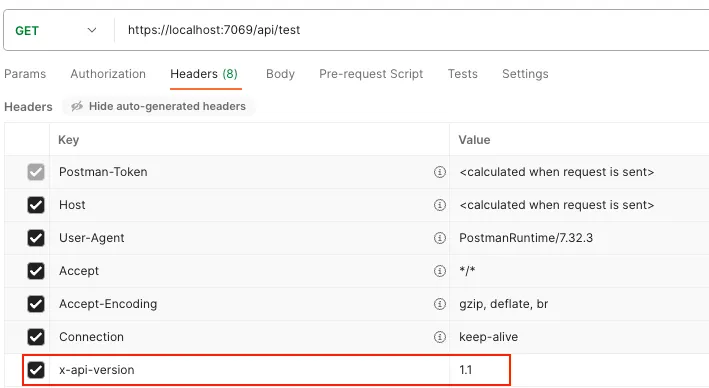The width and height of the screenshot is (709, 388).
Task: Open the Tests tab
Action: [463, 74]
